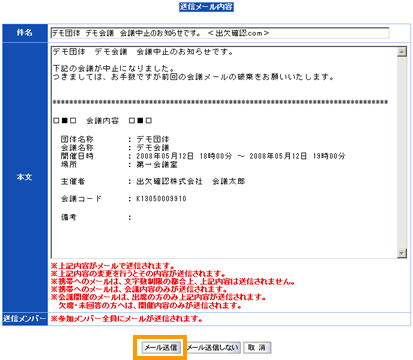Click the 取消 button

click(257, 348)
